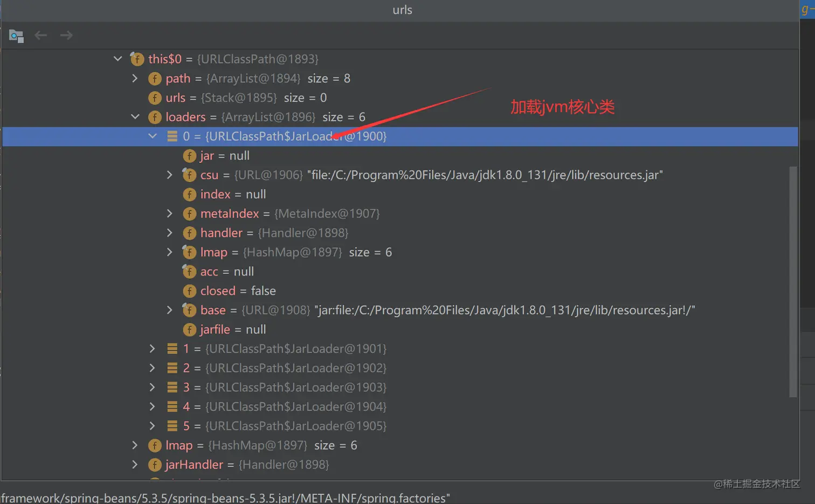Viewport: 815px width, 504px height.
Task: Click the back arrow in toolbar
Action: [x=41, y=36]
